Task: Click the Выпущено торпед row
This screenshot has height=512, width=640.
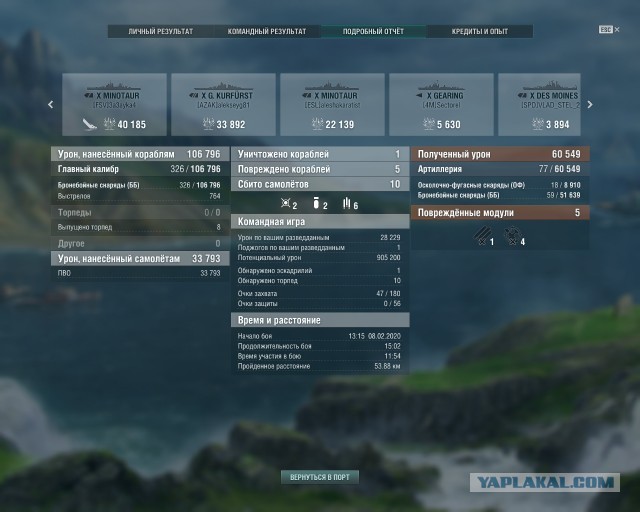Action: coord(140,227)
